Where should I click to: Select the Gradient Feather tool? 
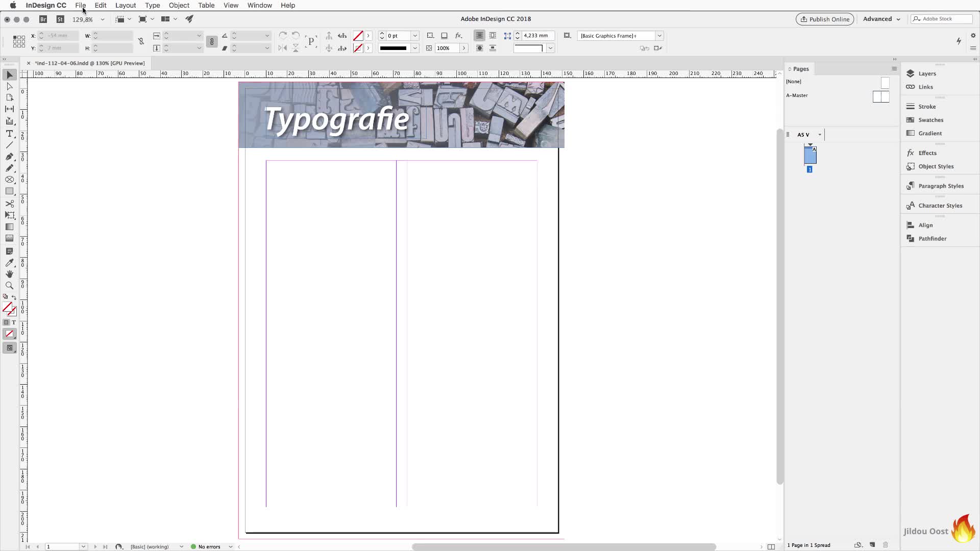click(x=9, y=238)
